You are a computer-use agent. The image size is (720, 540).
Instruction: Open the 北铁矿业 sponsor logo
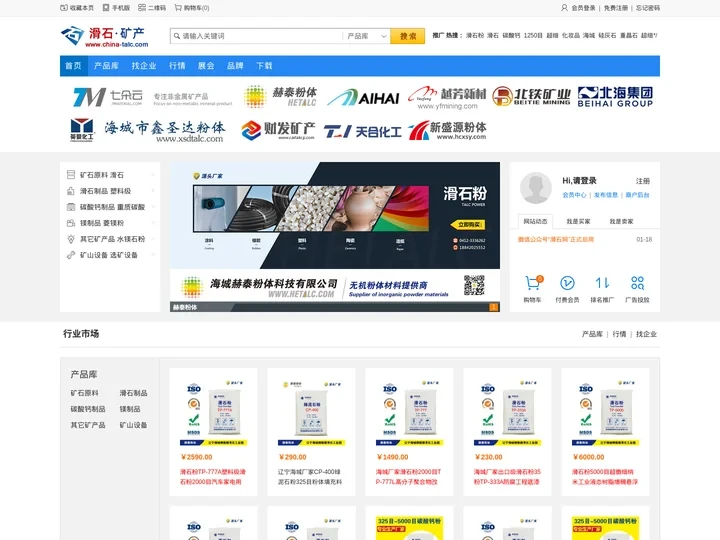[x=531, y=96]
